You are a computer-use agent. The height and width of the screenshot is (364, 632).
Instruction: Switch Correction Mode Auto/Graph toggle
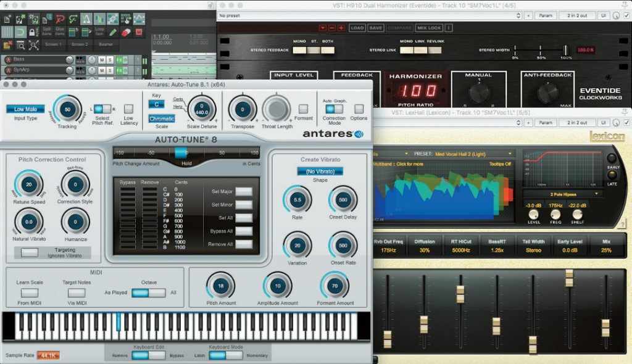[x=334, y=109]
